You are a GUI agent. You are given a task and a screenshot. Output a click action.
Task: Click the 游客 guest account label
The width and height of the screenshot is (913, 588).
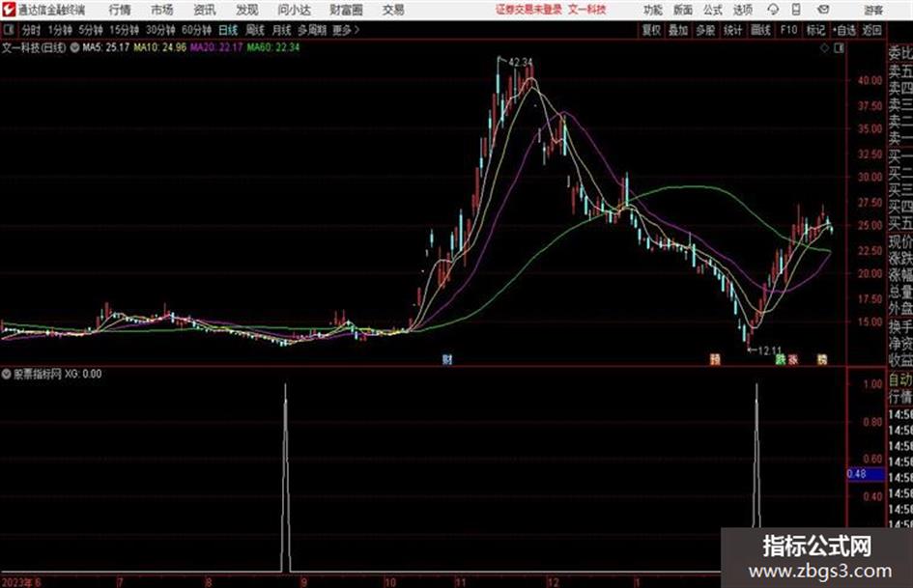click(x=872, y=10)
